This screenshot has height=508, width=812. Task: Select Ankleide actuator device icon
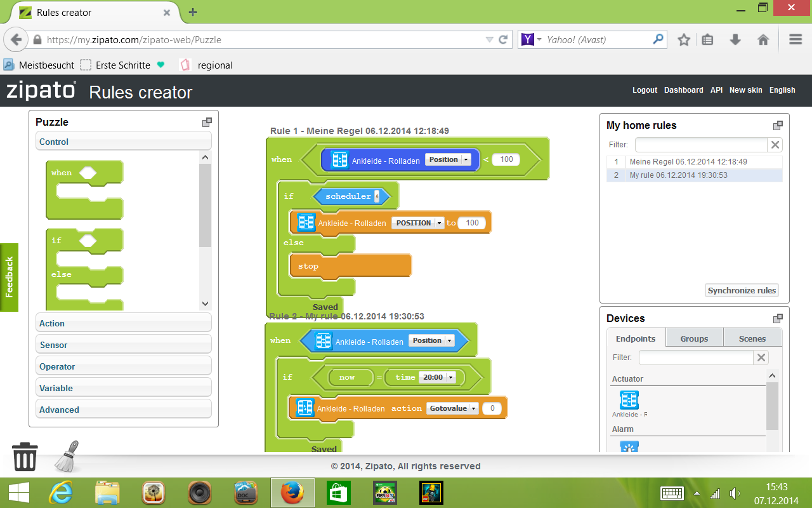(629, 400)
